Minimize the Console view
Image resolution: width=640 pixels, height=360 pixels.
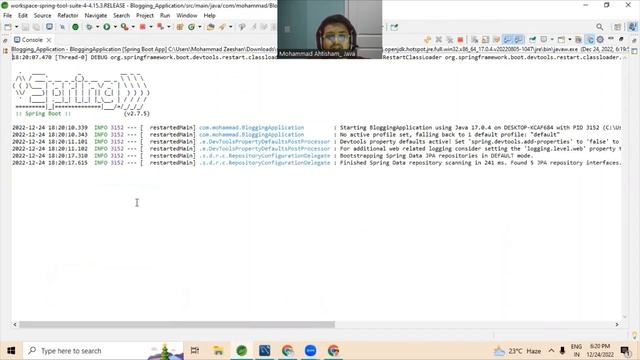point(611,39)
